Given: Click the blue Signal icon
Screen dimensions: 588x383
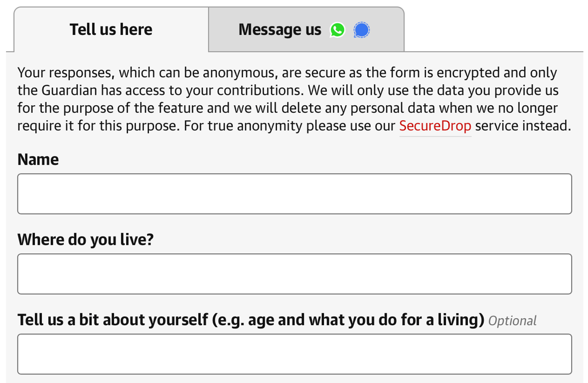Looking at the screenshot, I should pyautogui.click(x=362, y=30).
